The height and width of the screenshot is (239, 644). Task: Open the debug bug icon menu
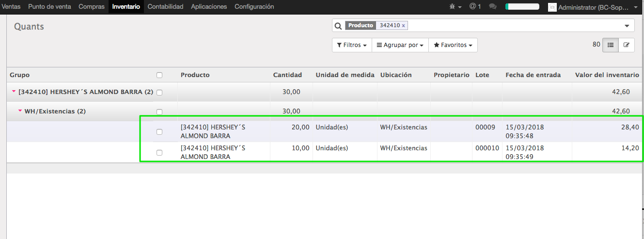(x=455, y=7)
